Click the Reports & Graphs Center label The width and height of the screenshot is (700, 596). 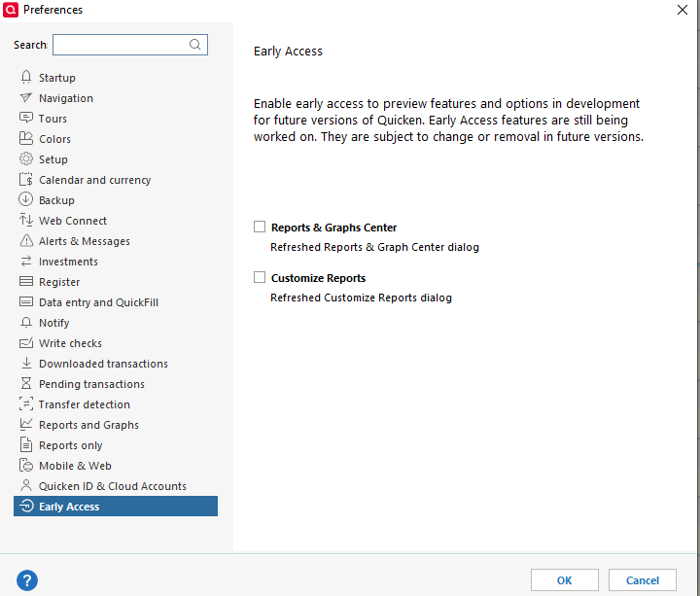[333, 228]
